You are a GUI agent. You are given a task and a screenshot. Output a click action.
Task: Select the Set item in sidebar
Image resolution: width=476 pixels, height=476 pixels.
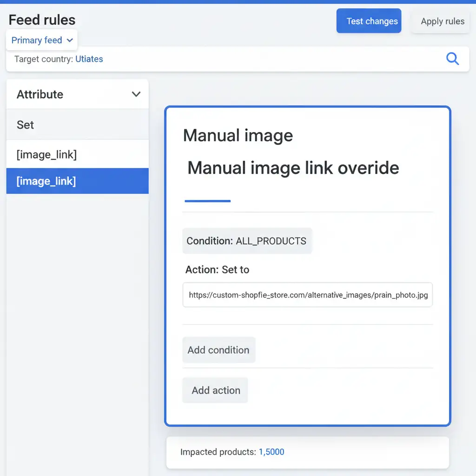tap(26, 125)
